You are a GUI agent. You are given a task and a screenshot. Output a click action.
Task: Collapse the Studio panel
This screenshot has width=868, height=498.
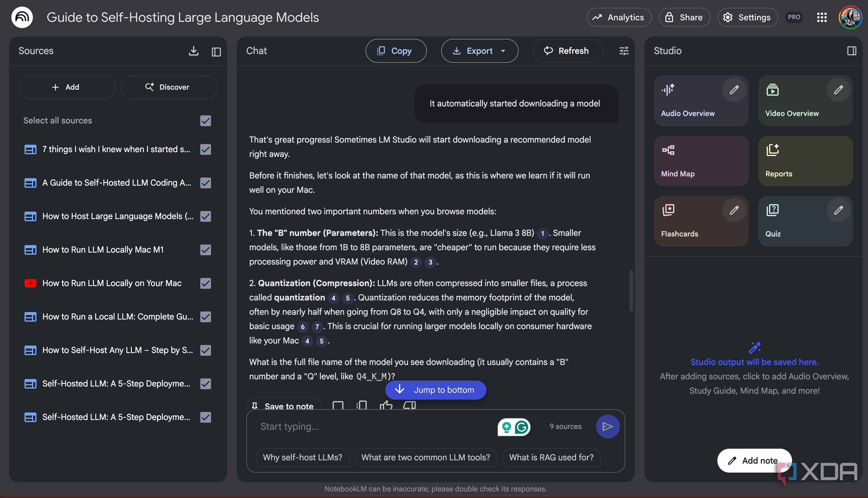point(852,51)
